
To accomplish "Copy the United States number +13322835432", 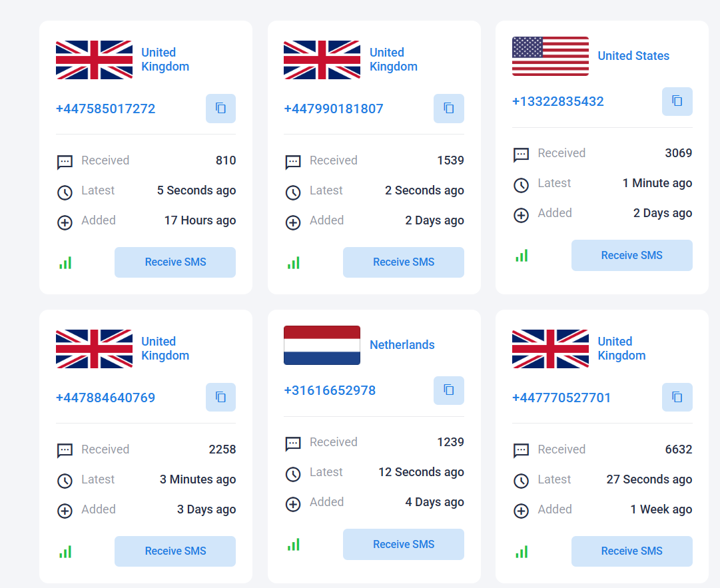I will [677, 101].
